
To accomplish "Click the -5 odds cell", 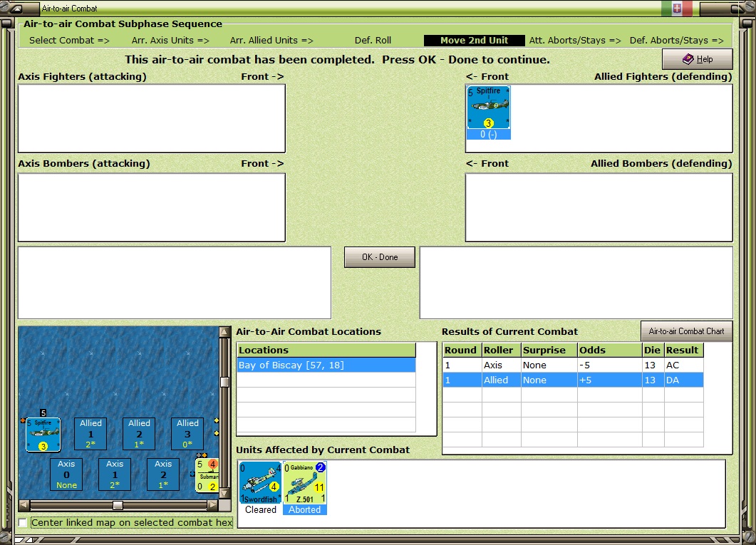I will pos(610,365).
